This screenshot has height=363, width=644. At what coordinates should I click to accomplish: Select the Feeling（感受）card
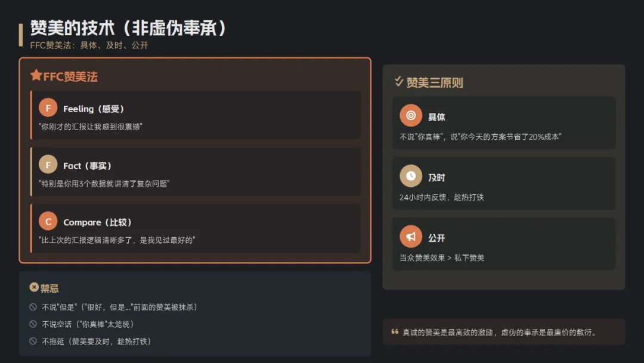tap(196, 115)
